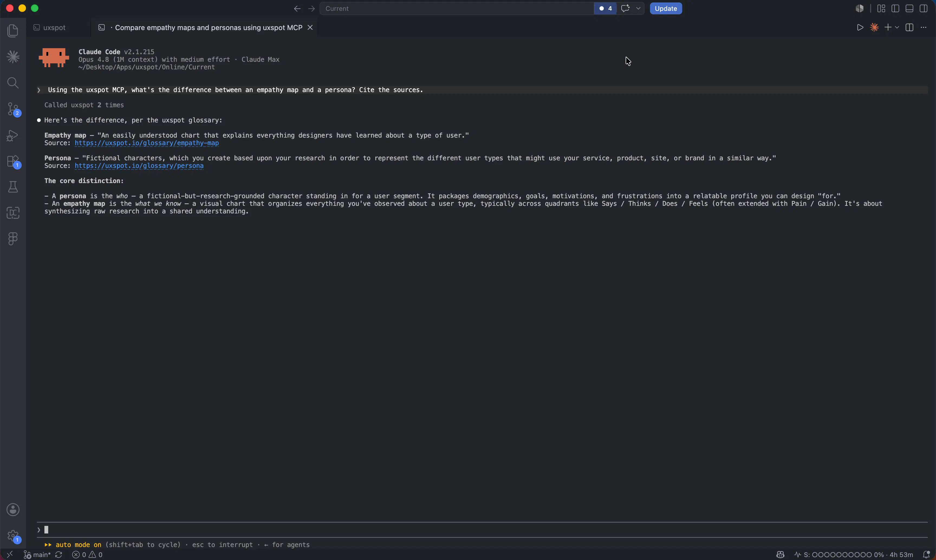Image resolution: width=936 pixels, height=560 pixels.
Task: Open the more actions ellipsis menu
Action: coord(924,28)
